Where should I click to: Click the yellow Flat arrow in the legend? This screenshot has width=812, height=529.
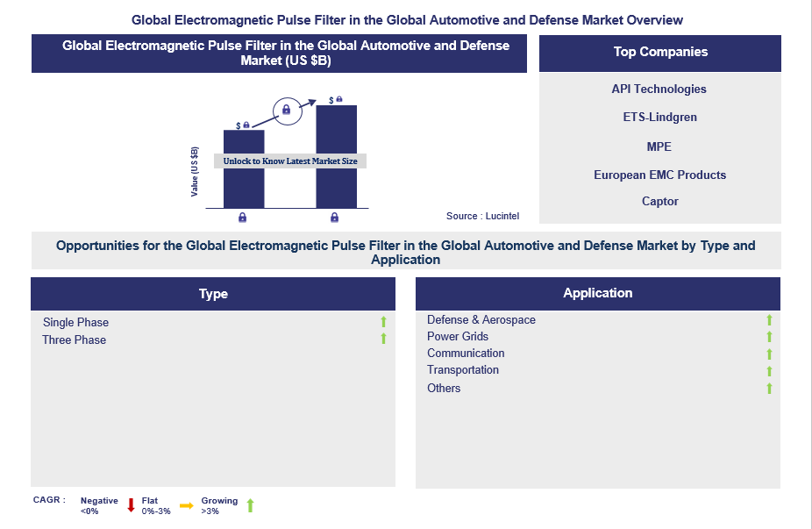[187, 505]
